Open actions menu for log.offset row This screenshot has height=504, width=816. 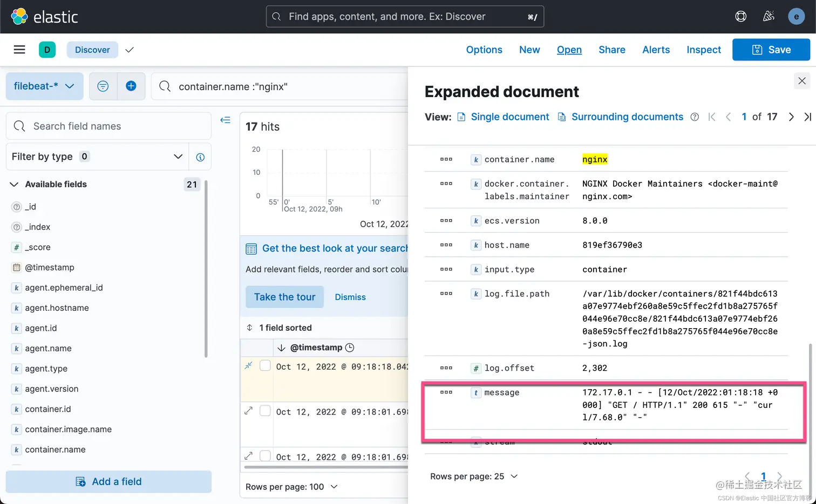click(x=446, y=368)
